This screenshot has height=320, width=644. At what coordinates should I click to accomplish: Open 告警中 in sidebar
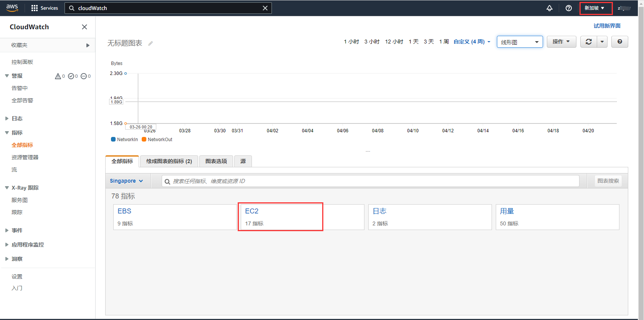click(x=20, y=88)
